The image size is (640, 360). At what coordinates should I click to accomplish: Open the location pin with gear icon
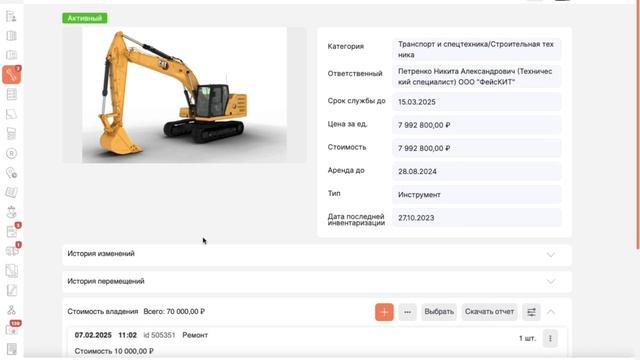point(11,173)
